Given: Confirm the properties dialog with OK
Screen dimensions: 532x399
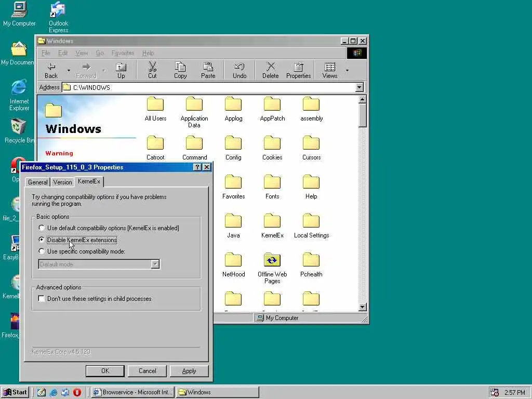Looking at the screenshot, I should 105,371.
